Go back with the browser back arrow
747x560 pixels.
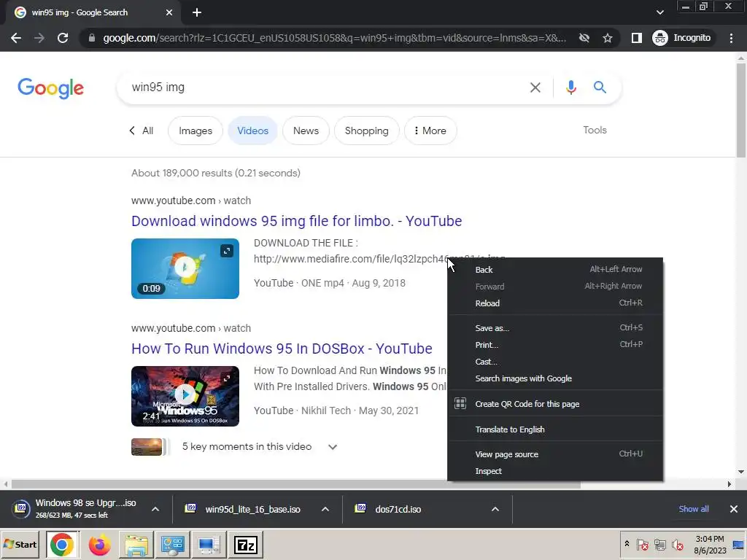click(16, 38)
